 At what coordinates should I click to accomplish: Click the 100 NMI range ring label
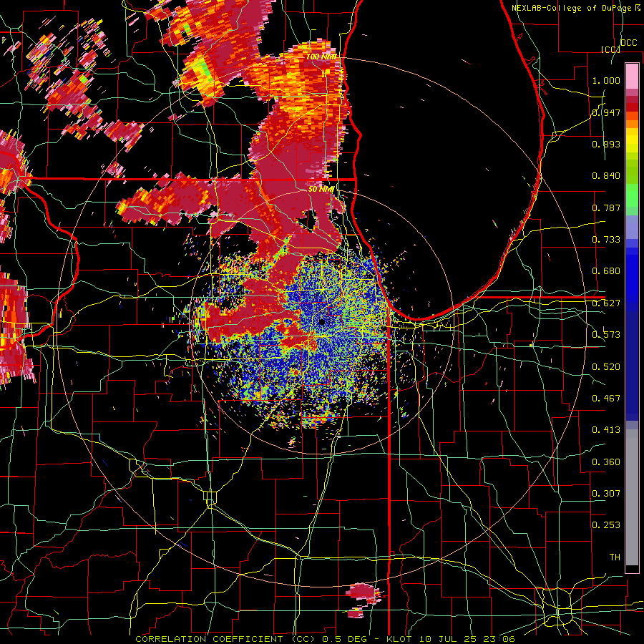coord(321,57)
